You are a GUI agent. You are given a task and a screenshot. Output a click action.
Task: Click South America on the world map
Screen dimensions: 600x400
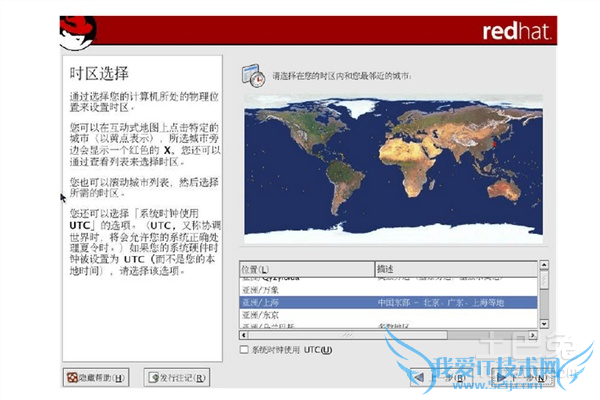344,186
